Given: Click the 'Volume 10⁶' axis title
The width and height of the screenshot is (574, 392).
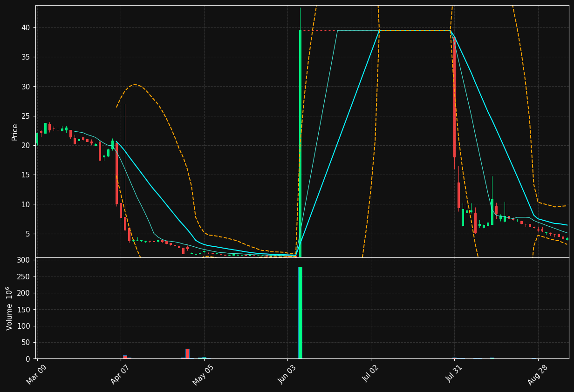Looking at the screenshot, I should (9, 308).
